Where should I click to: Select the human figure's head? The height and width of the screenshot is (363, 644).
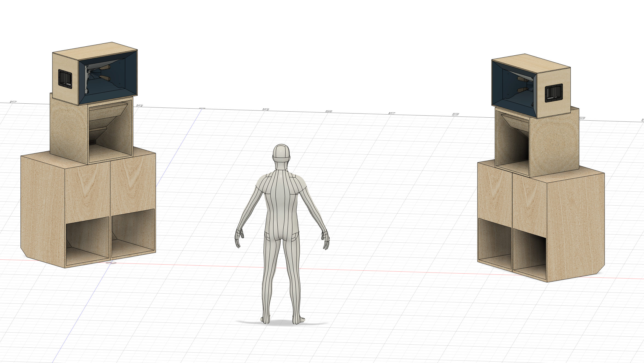click(x=281, y=153)
